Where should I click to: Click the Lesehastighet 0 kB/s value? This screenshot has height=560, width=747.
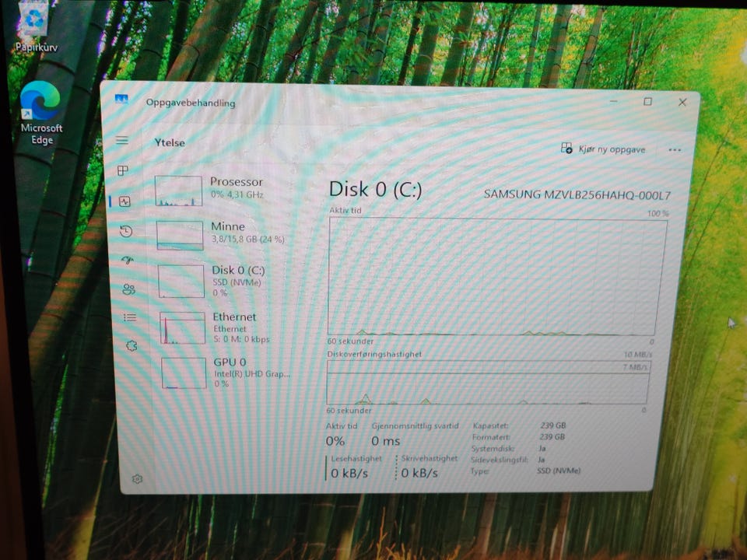349,473
